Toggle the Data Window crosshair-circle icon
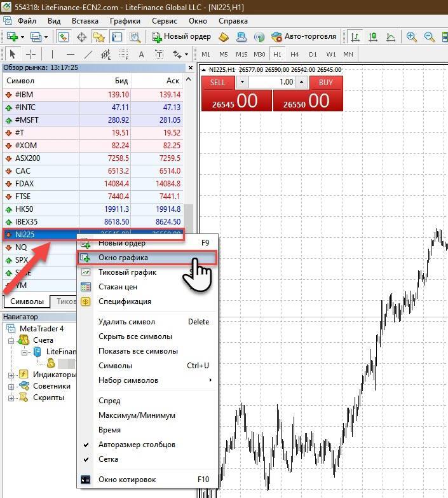Image resolution: width=448 pixels, height=498 pixels. 81,37
